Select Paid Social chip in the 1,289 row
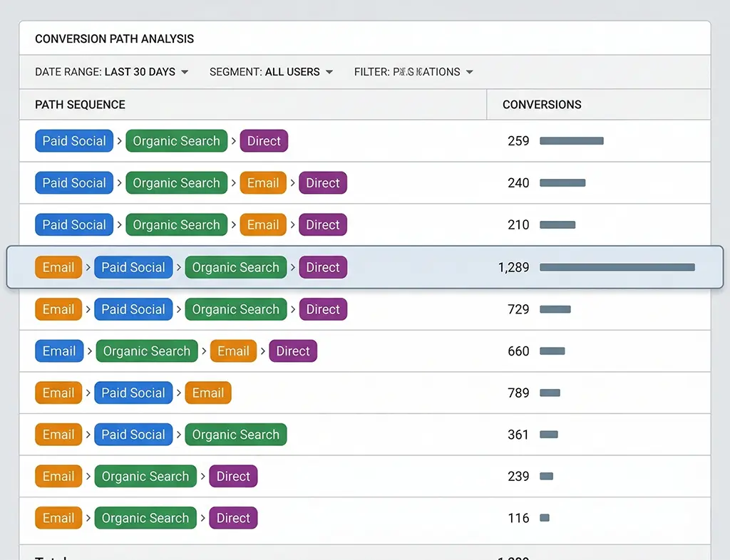This screenshot has height=560, width=730. click(133, 267)
